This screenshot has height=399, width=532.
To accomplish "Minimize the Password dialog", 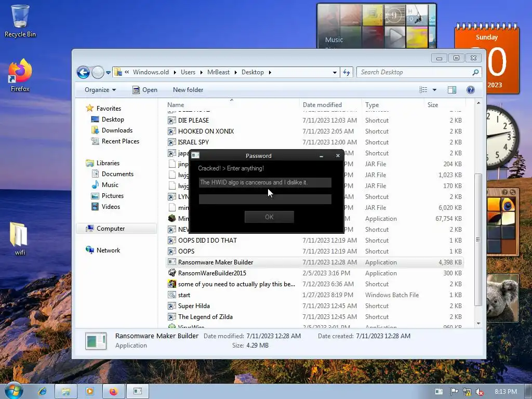I will (x=321, y=156).
